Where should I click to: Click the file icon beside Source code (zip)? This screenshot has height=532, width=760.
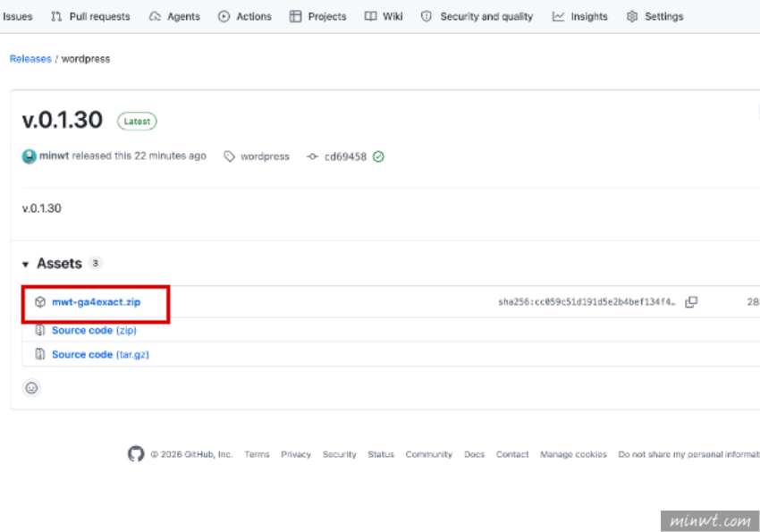tap(40, 331)
